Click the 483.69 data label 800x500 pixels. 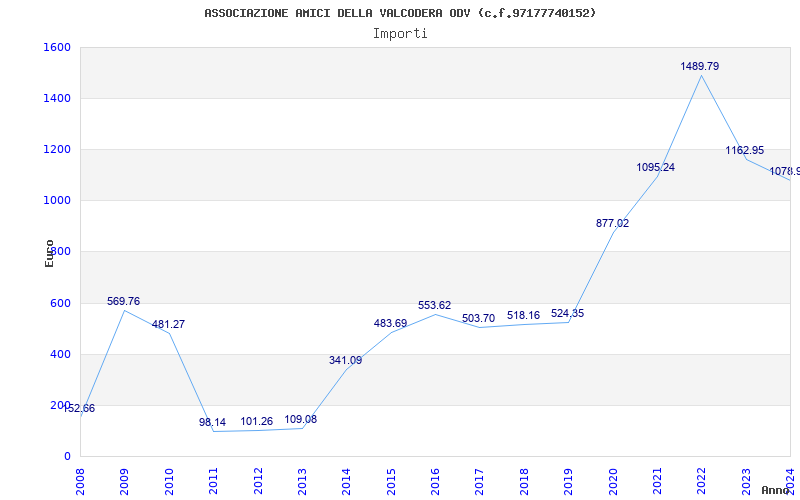[390, 323]
